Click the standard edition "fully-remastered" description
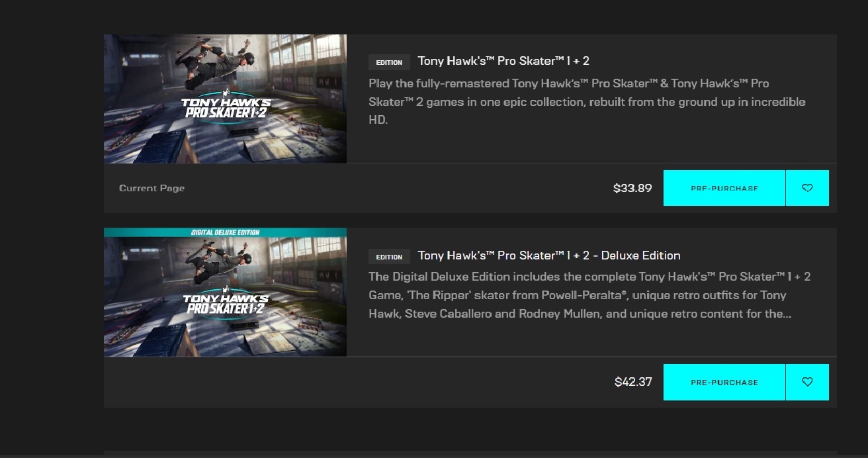The height and width of the screenshot is (458, 868). pyautogui.click(x=587, y=102)
